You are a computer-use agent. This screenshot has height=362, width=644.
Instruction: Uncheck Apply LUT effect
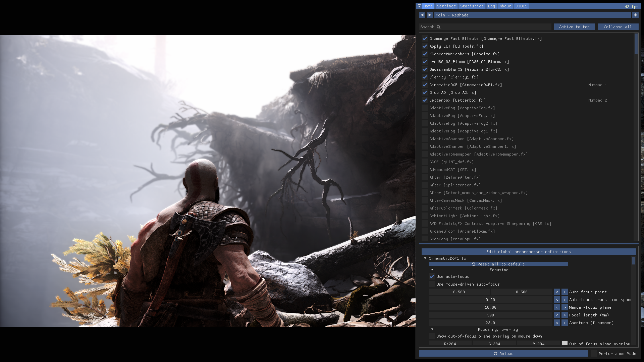(x=425, y=46)
